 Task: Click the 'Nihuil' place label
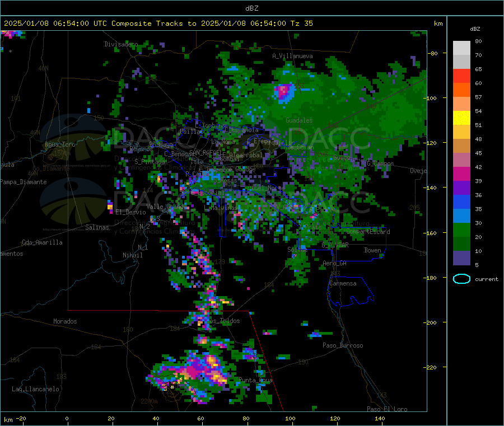coord(132,255)
